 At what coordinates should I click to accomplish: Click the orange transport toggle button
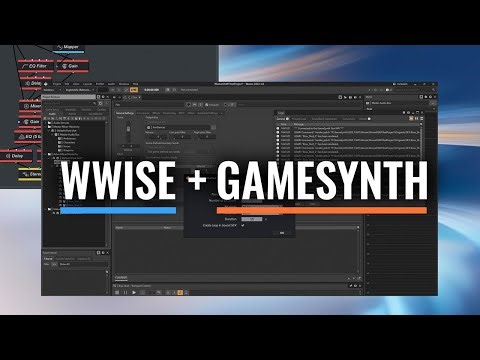pyautogui.click(x=180, y=293)
